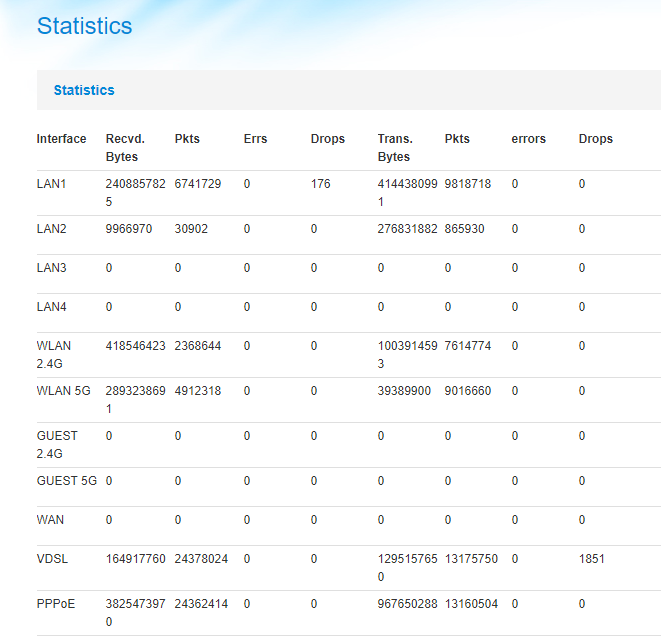
Task: Click WLAN 2.4G transmitted packets 7614774
Action: pyautogui.click(x=468, y=346)
